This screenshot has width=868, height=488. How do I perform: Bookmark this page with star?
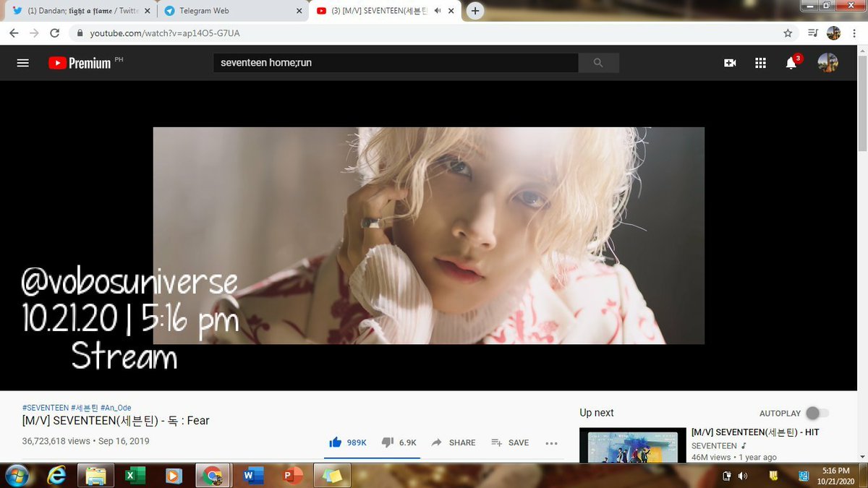[788, 33]
